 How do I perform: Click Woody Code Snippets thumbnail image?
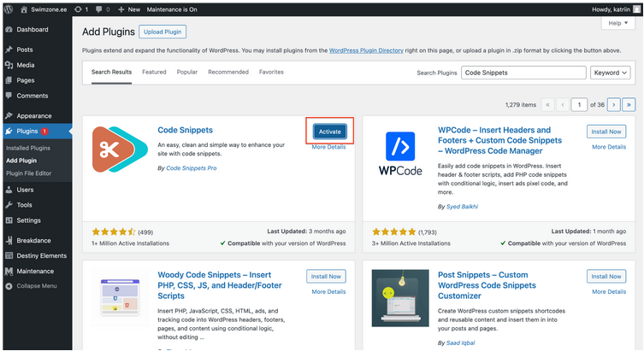120,298
